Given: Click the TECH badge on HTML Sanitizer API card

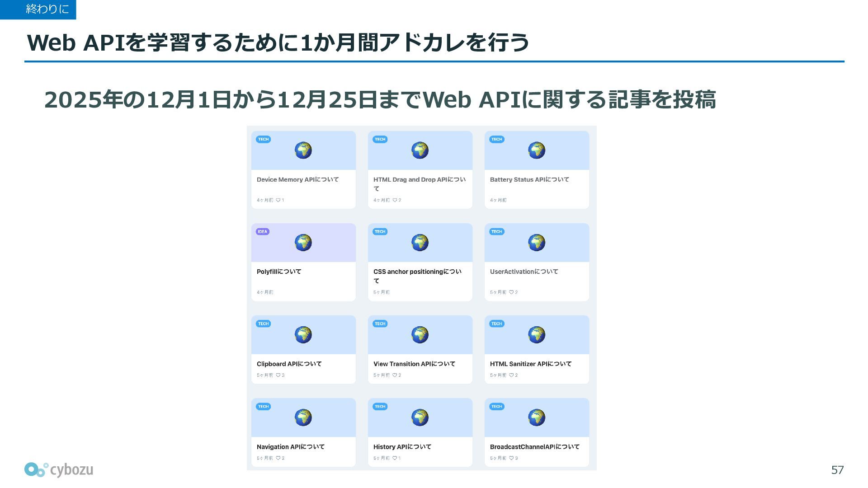Looking at the screenshot, I should point(496,324).
